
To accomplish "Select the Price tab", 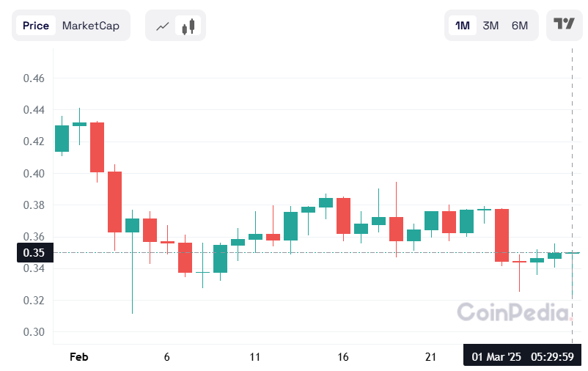I will (36, 26).
